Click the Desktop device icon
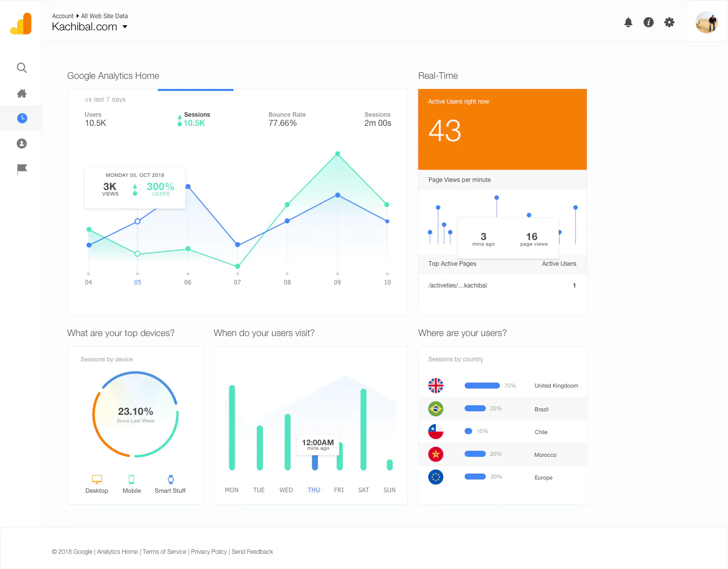 click(97, 479)
